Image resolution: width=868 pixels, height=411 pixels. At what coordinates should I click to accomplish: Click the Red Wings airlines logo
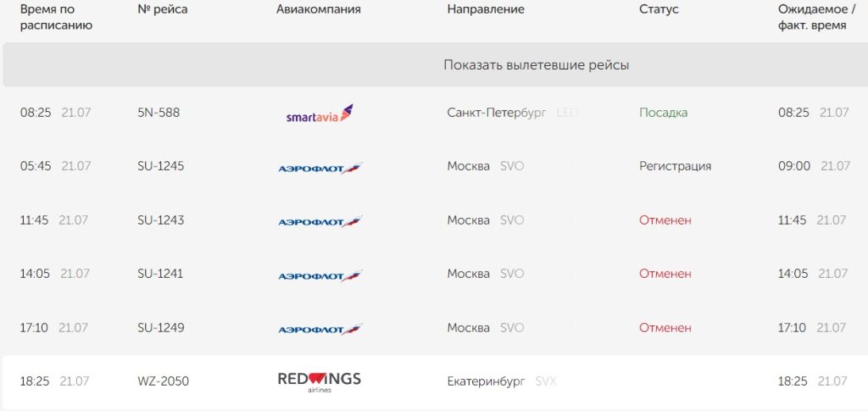pyautogui.click(x=319, y=380)
